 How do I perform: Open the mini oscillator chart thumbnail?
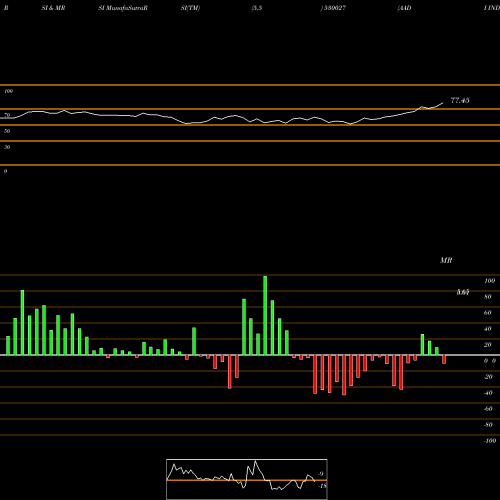[247, 479]
